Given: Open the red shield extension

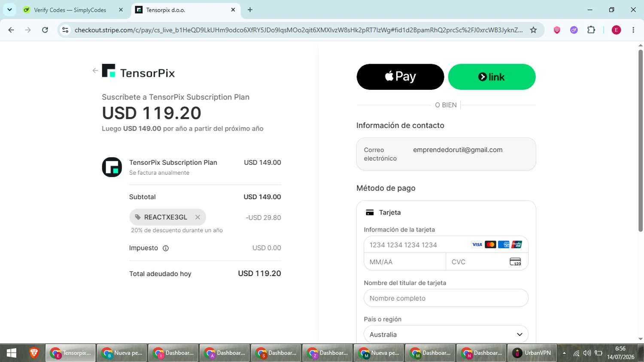Looking at the screenshot, I should [x=557, y=30].
